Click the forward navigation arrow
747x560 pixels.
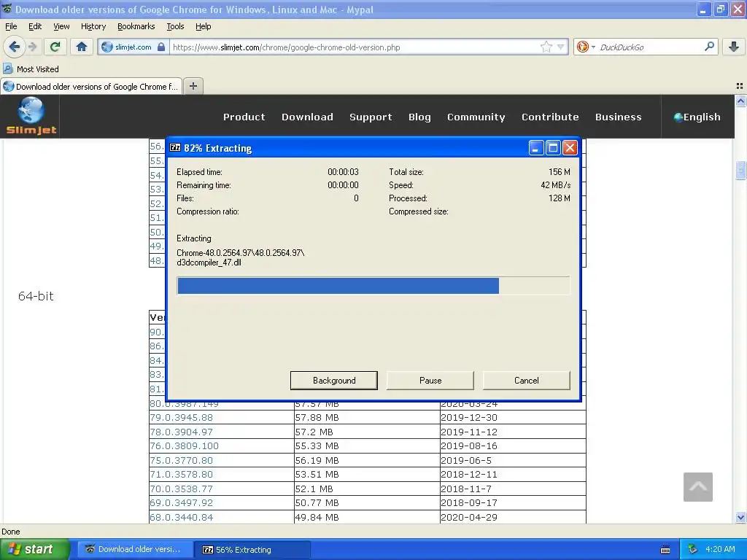pos(32,47)
